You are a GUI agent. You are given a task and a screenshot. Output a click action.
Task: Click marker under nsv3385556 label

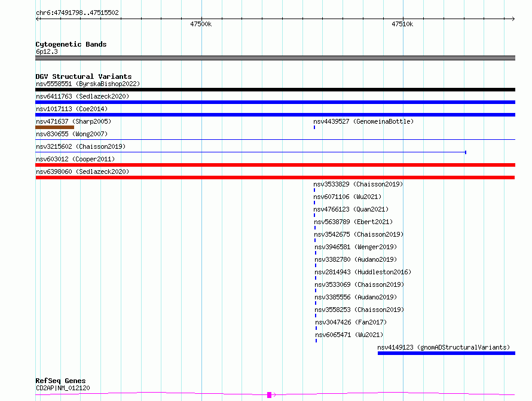[x=316, y=303]
